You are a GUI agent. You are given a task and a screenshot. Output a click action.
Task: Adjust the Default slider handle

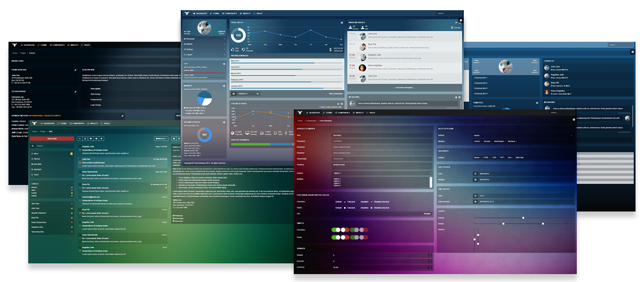point(523,218)
